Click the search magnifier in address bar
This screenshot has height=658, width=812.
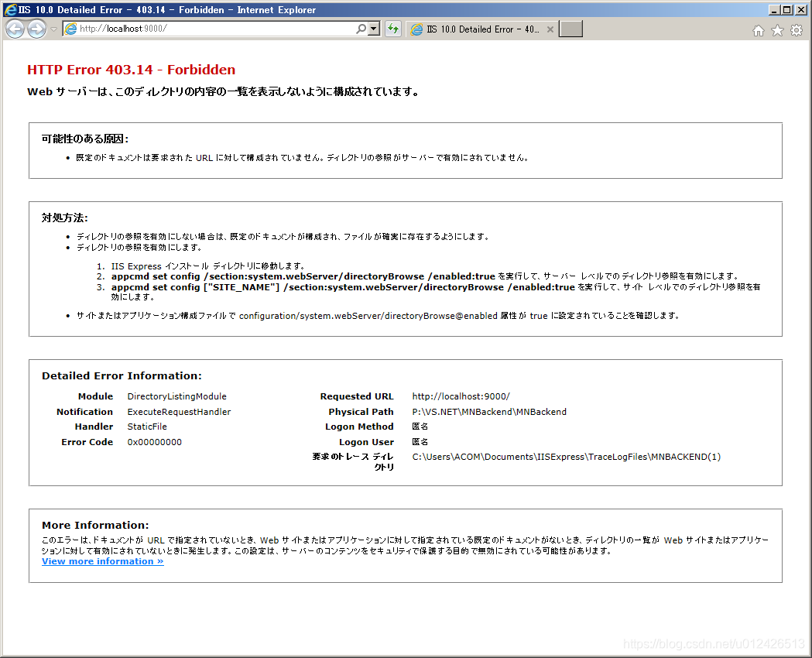(361, 29)
